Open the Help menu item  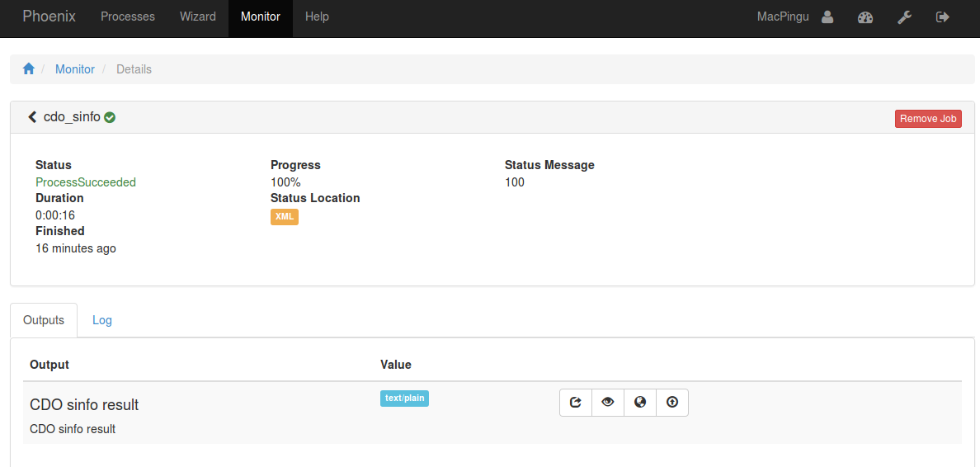click(x=317, y=17)
